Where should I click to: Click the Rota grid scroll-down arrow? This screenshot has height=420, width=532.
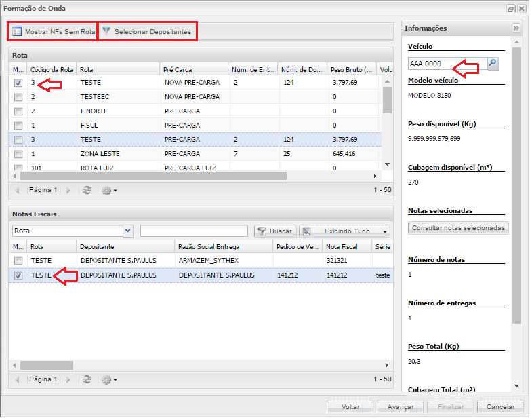pyautogui.click(x=387, y=164)
